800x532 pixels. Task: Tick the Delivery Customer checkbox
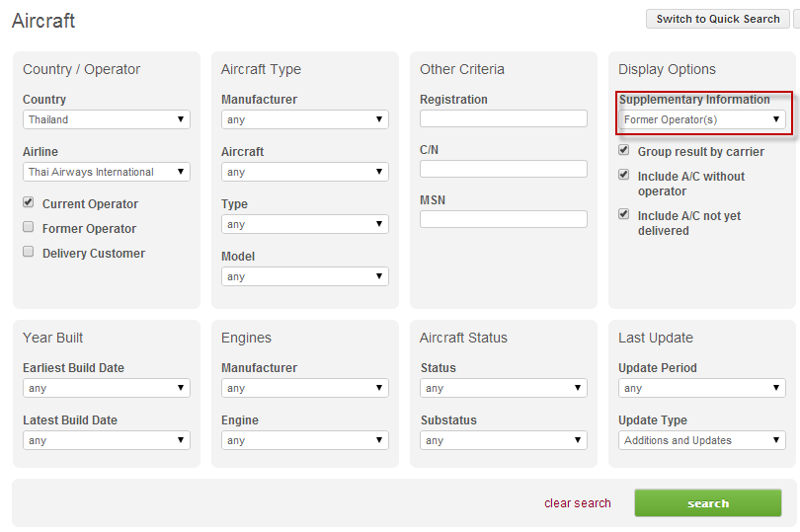(29, 253)
